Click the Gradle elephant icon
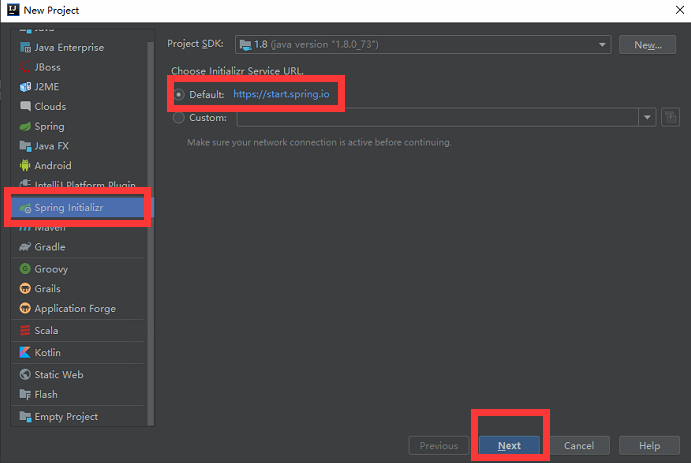 [x=25, y=247]
